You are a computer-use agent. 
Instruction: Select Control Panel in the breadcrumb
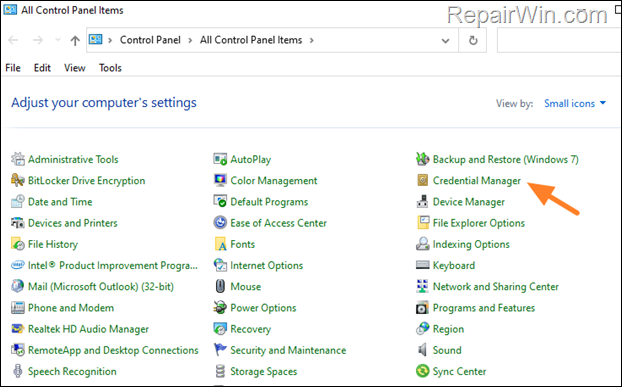click(150, 40)
